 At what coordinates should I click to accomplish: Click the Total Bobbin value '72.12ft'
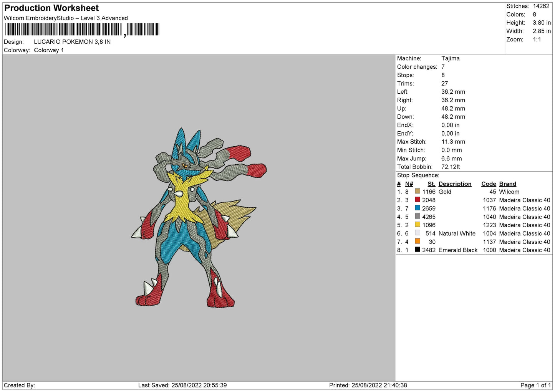tap(451, 167)
